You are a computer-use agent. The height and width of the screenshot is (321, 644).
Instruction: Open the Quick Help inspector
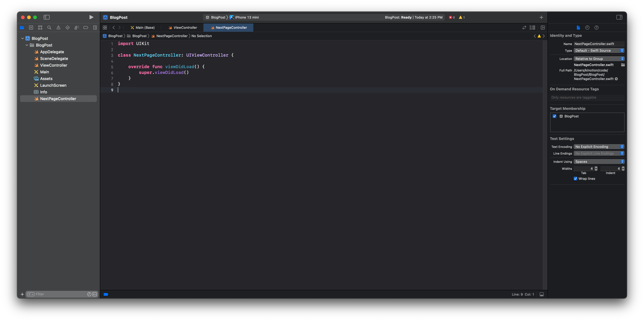click(x=596, y=28)
